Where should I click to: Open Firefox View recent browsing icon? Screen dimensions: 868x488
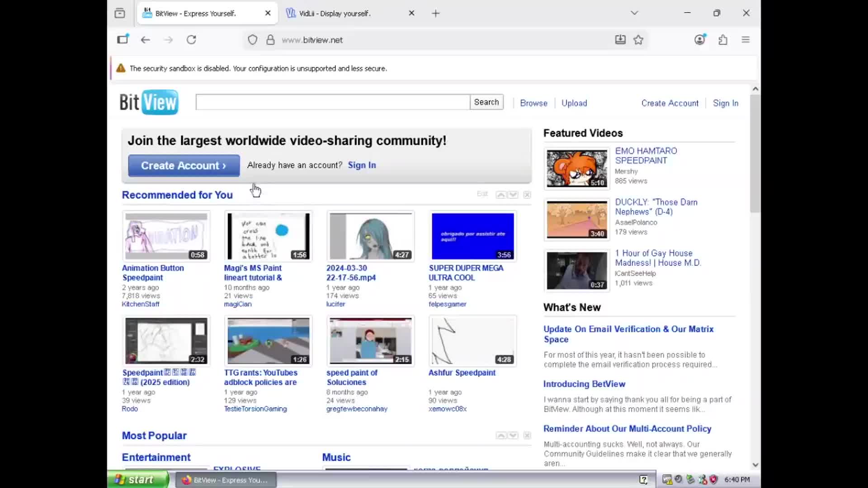tap(120, 13)
